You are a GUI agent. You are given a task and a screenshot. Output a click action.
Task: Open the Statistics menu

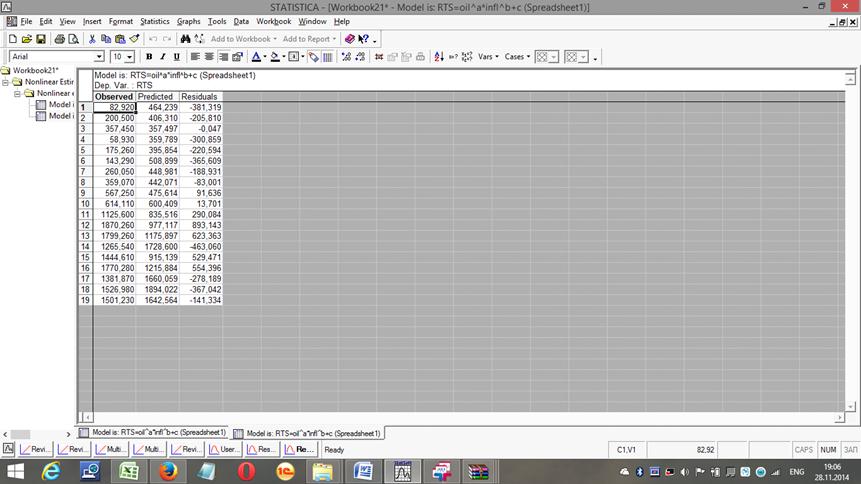click(154, 21)
